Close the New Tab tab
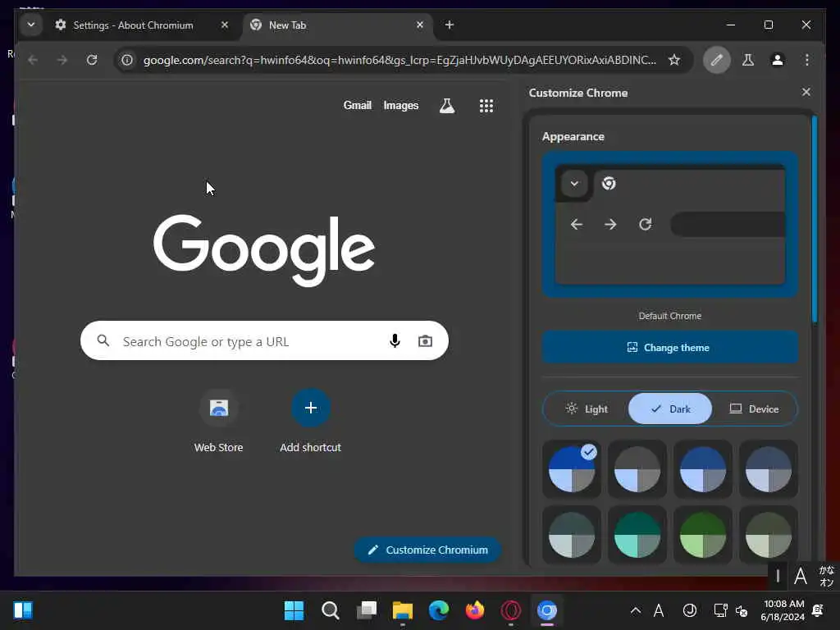840x630 pixels. (x=420, y=25)
